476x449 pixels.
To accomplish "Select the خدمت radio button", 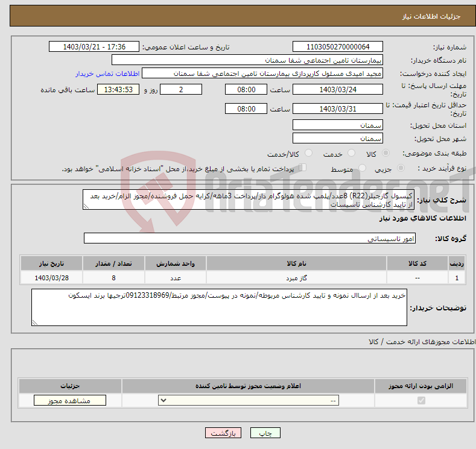I will 351,153.
